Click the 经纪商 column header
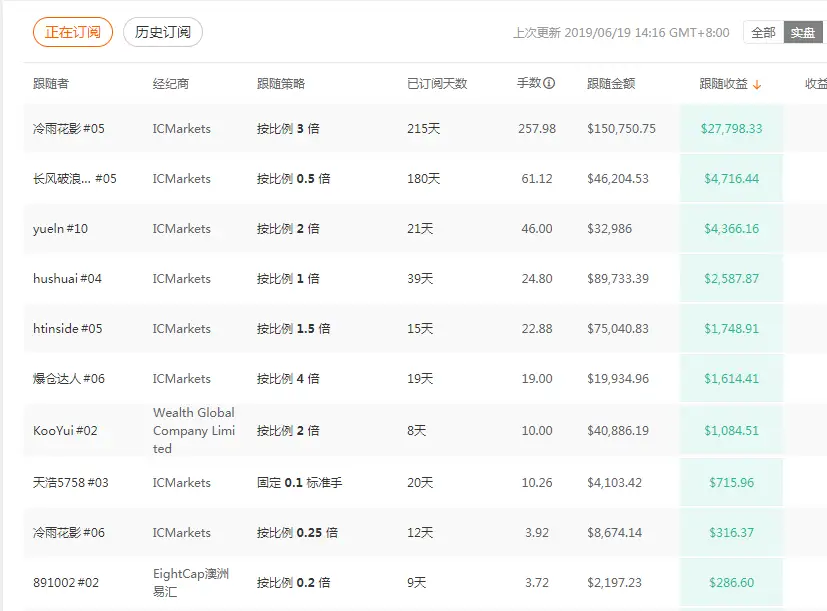Viewport: 827px width, 611px height. click(170, 83)
